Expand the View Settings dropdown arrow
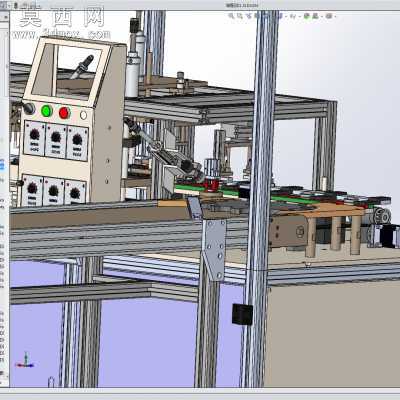The width and height of the screenshot is (400, 400). 335,16
